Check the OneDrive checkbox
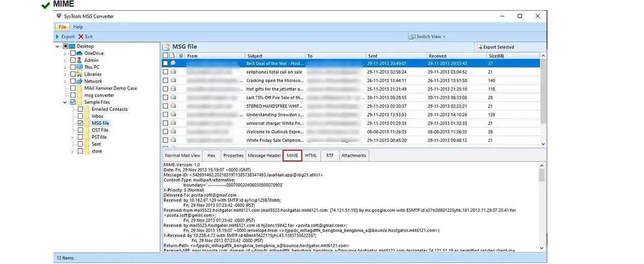Image resolution: width=644 pixels, height=264 pixels. click(x=73, y=53)
